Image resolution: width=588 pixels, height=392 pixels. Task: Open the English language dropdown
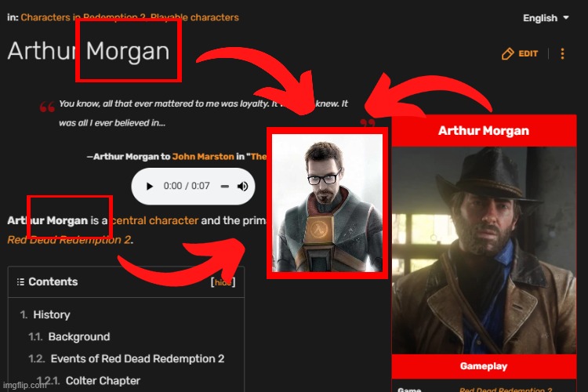(x=546, y=18)
